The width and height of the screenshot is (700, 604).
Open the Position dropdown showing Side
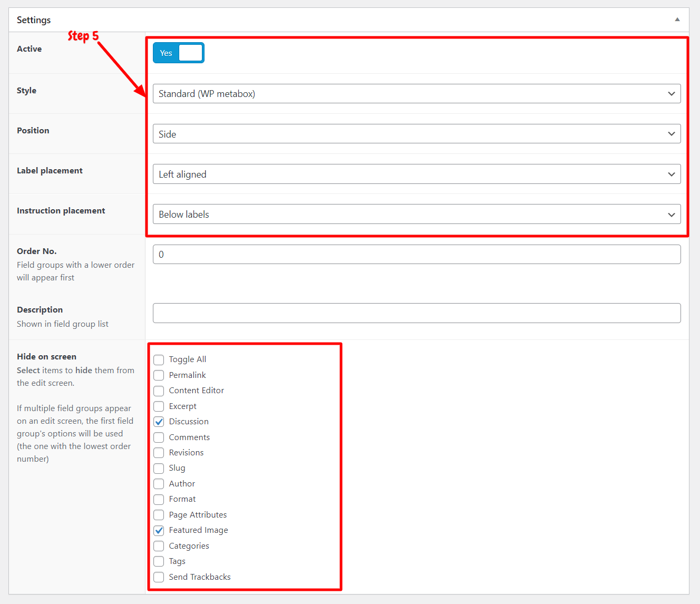pyautogui.click(x=416, y=134)
